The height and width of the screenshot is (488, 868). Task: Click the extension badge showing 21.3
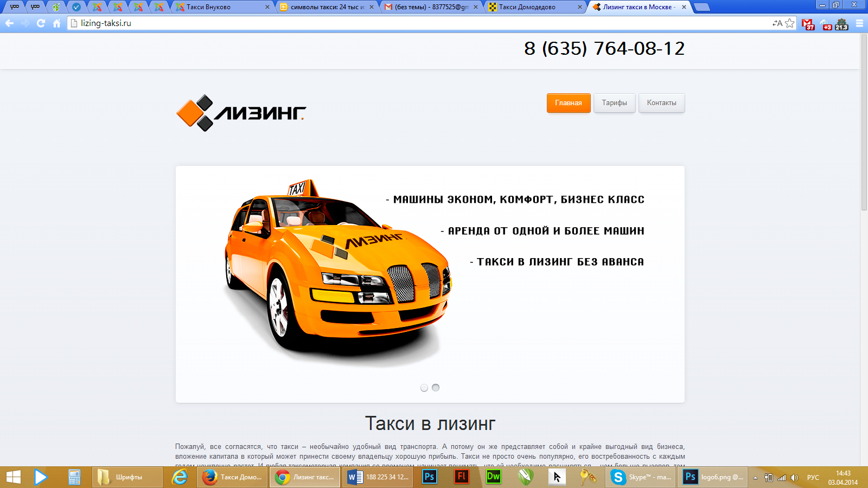pyautogui.click(x=841, y=24)
